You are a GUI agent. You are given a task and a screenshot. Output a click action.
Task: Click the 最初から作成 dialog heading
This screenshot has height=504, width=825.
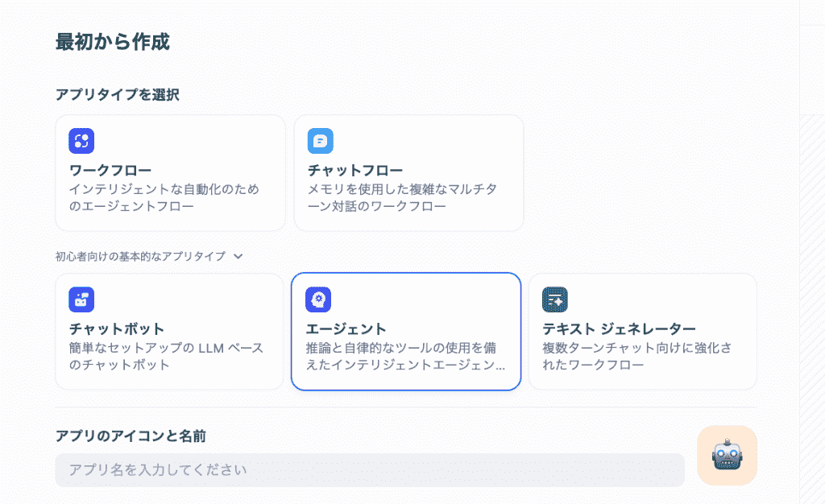point(112,42)
